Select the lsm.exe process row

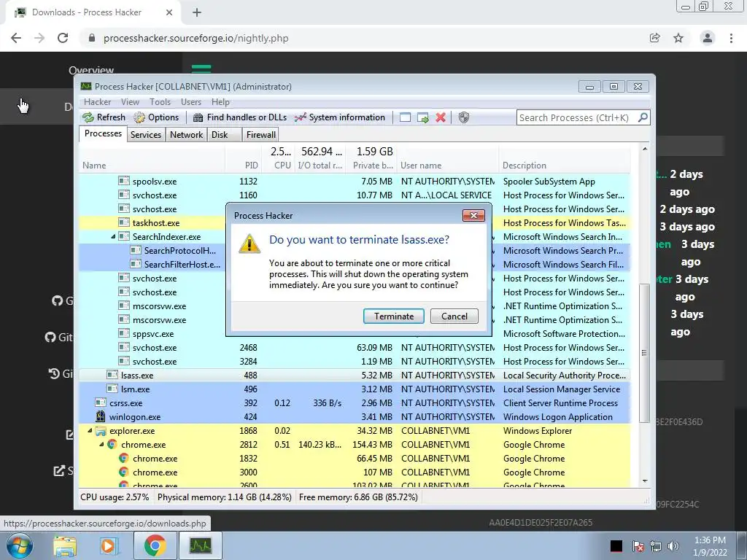tap(355, 389)
